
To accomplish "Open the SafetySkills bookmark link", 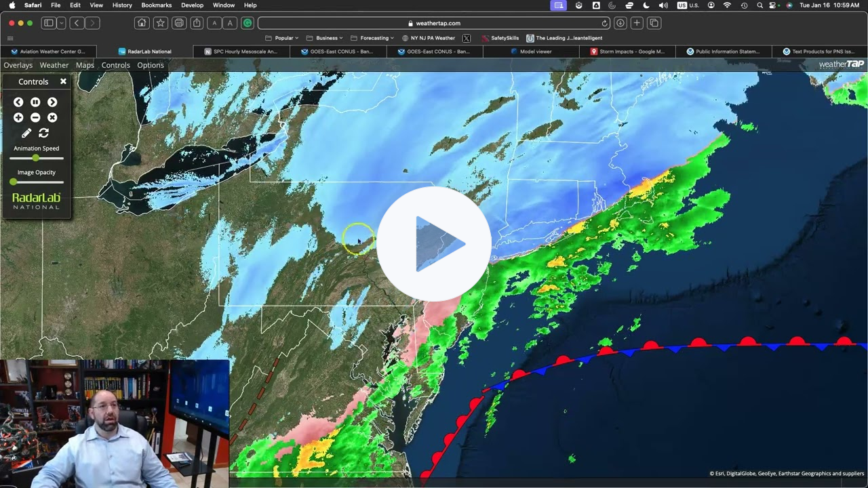I will [x=500, y=38].
